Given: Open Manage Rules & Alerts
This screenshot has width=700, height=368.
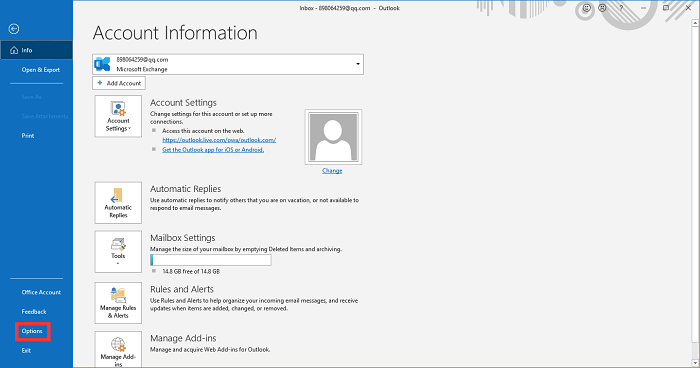Looking at the screenshot, I should (118, 303).
